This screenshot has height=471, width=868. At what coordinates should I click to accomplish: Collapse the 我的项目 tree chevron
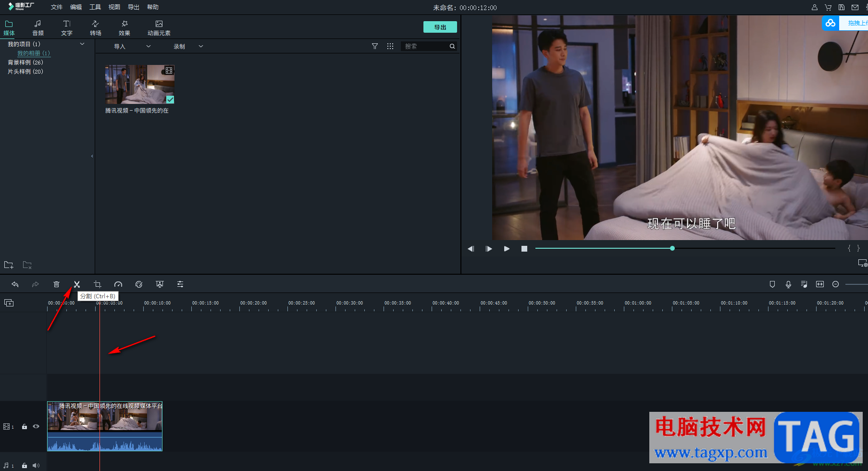click(82, 44)
